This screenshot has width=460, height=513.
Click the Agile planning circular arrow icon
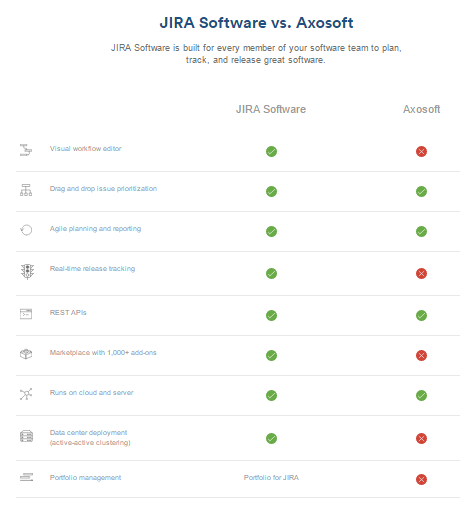(x=26, y=230)
